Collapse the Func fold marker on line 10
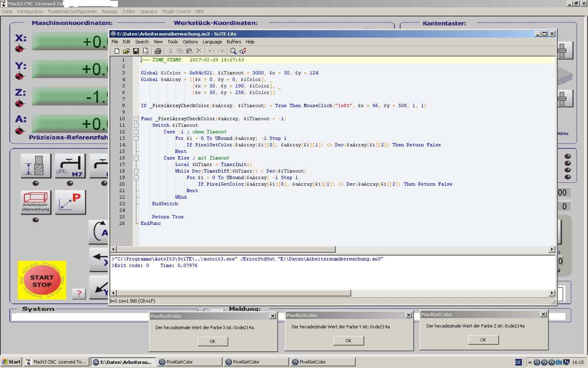 pyautogui.click(x=136, y=119)
